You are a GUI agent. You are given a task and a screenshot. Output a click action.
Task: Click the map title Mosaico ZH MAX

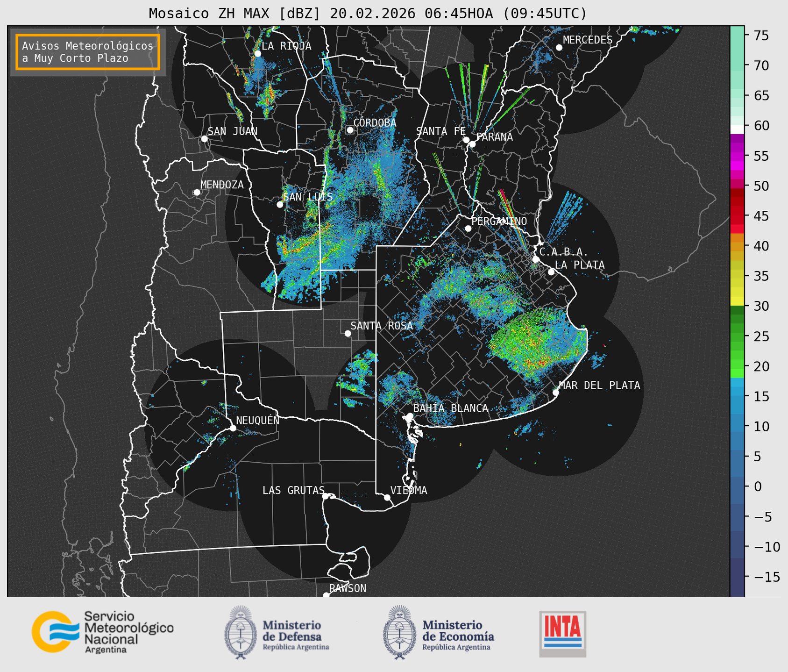tap(367, 13)
